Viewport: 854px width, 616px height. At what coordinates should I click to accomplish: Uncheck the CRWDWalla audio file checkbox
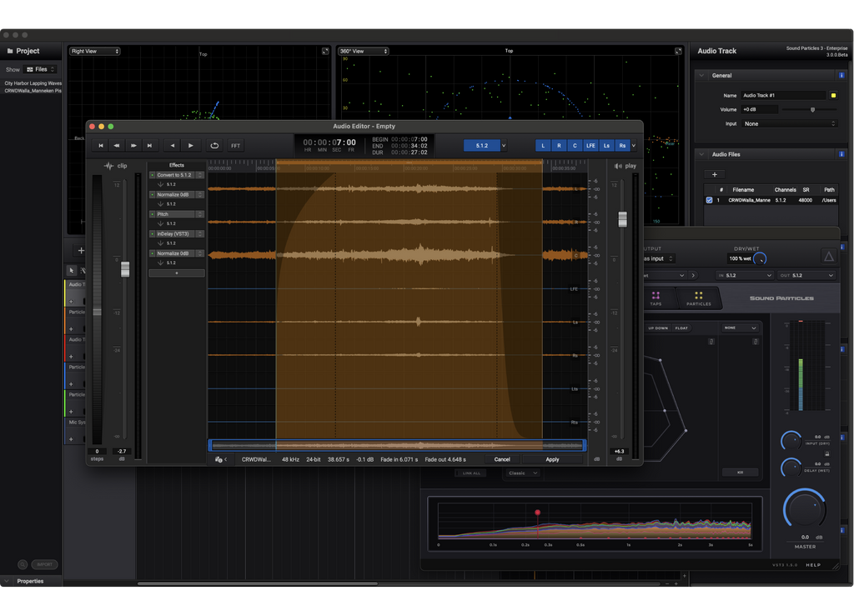[x=710, y=200]
